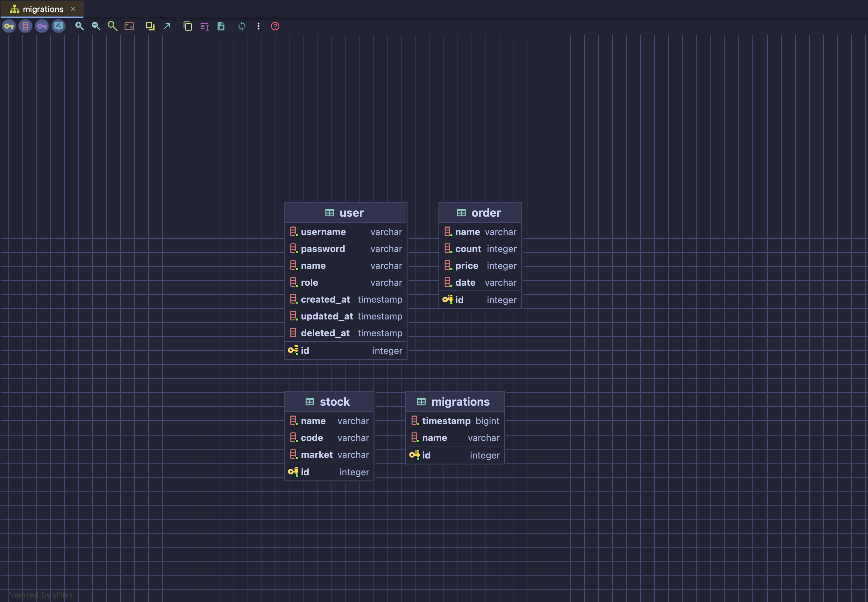This screenshot has width=868, height=602.
Task: Toggle Virtual Foreign Keys purple key button
Action: (x=42, y=26)
